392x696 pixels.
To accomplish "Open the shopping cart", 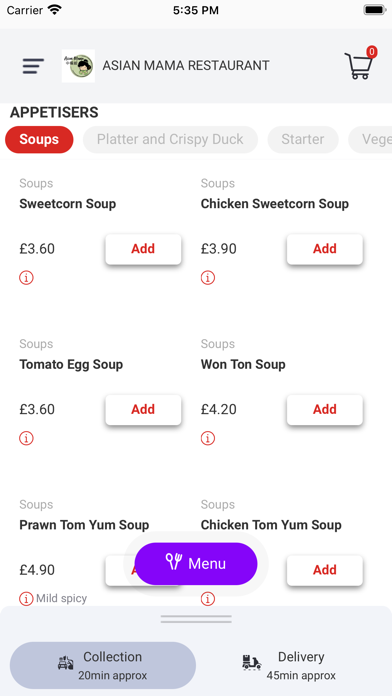I will [360, 63].
